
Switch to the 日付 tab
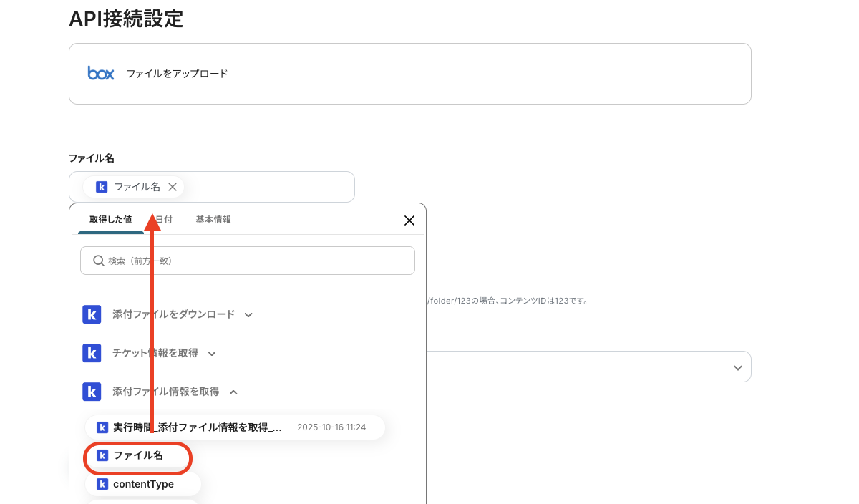[162, 220]
